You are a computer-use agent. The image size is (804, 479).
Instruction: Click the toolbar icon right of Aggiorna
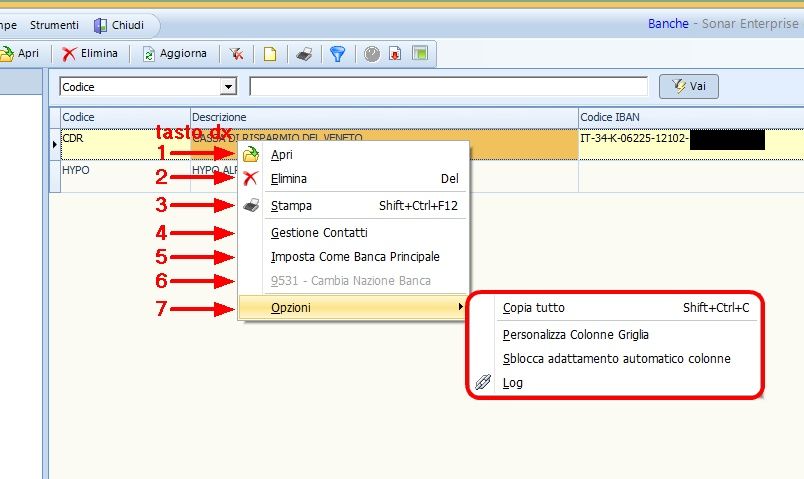pyautogui.click(x=236, y=54)
